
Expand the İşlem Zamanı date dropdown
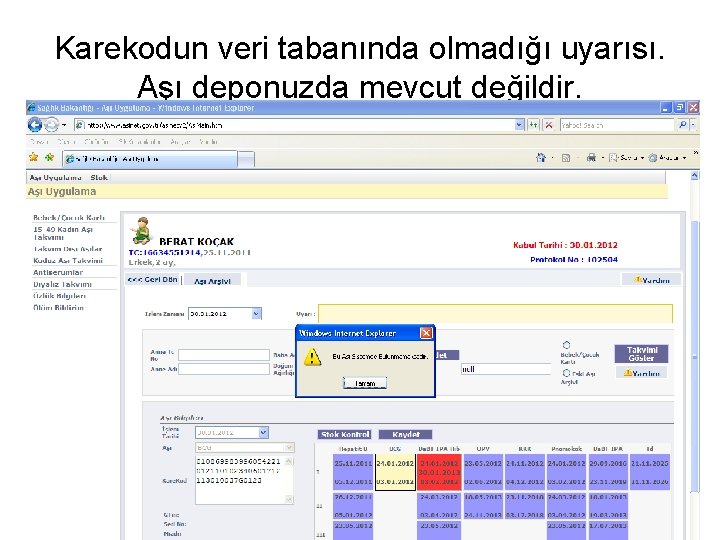point(256,314)
